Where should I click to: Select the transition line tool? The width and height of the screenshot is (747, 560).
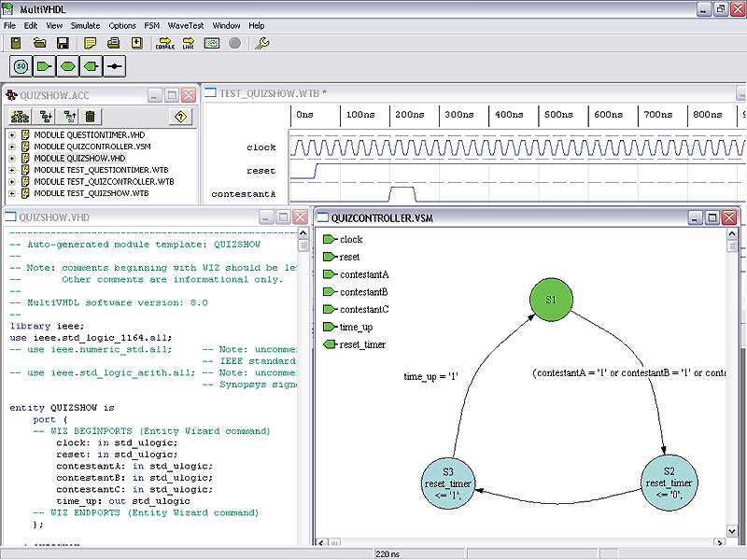coord(114,66)
